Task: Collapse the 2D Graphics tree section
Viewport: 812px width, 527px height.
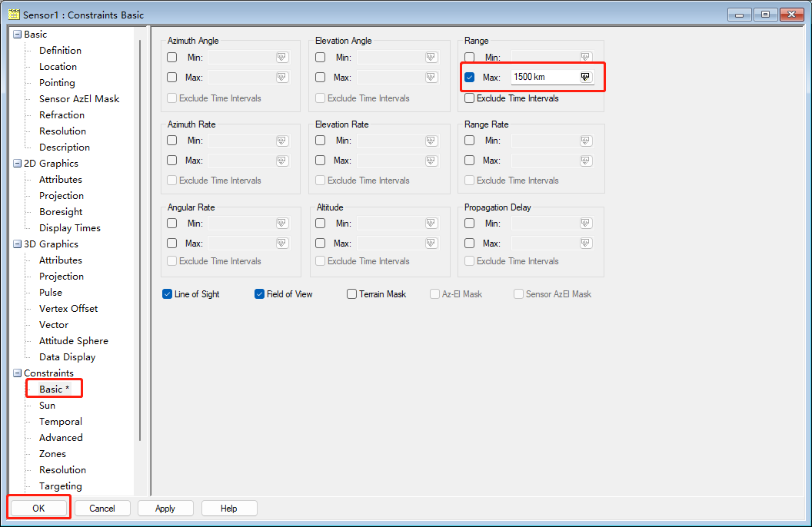Action: click(x=16, y=163)
